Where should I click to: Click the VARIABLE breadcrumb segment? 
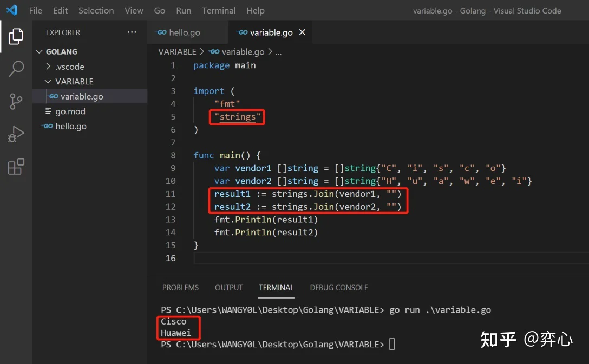[x=178, y=52]
